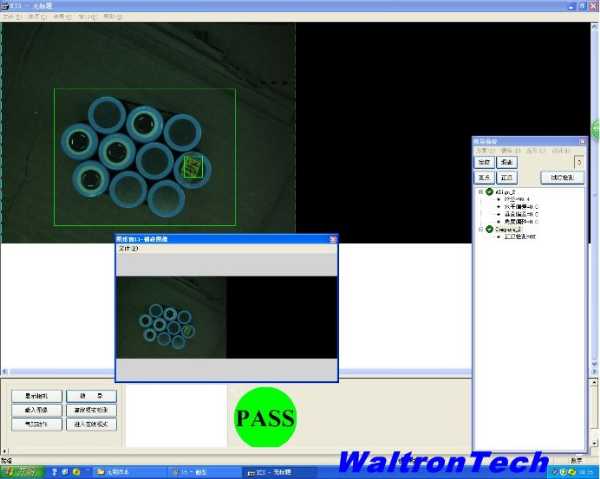
Task: Collapse the first tree node in inspection panel
Action: pyautogui.click(x=480, y=192)
